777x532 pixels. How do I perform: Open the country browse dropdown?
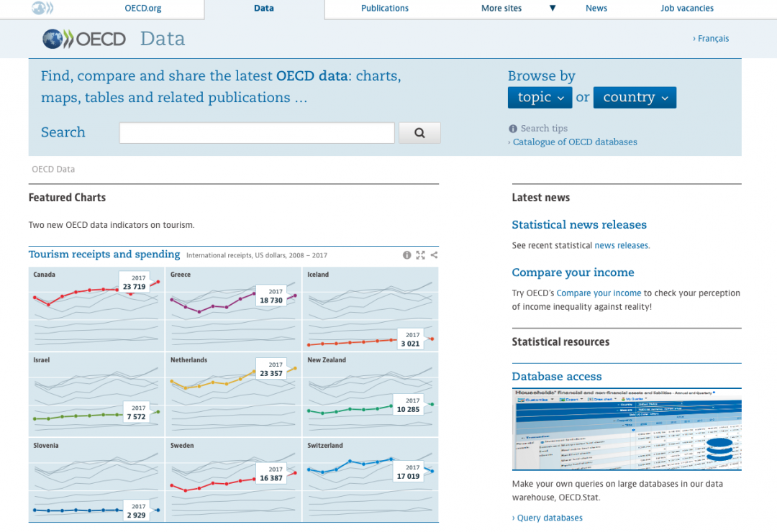coord(635,97)
